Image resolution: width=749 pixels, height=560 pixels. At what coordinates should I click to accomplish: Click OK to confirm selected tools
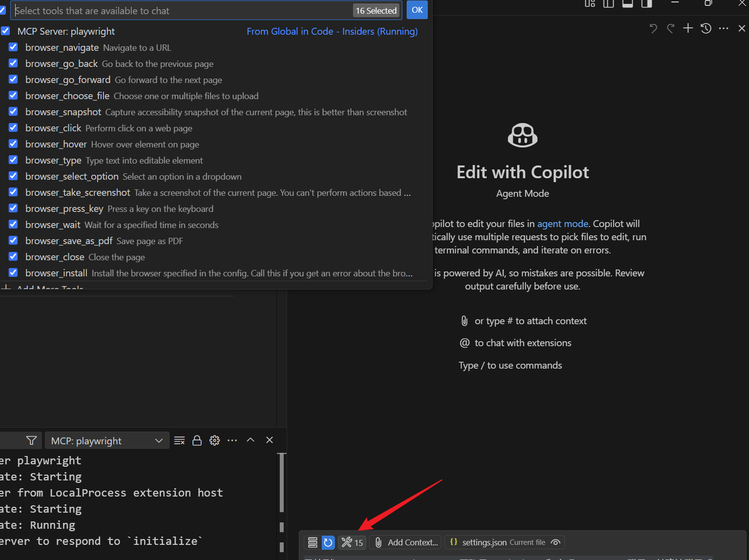coord(417,10)
